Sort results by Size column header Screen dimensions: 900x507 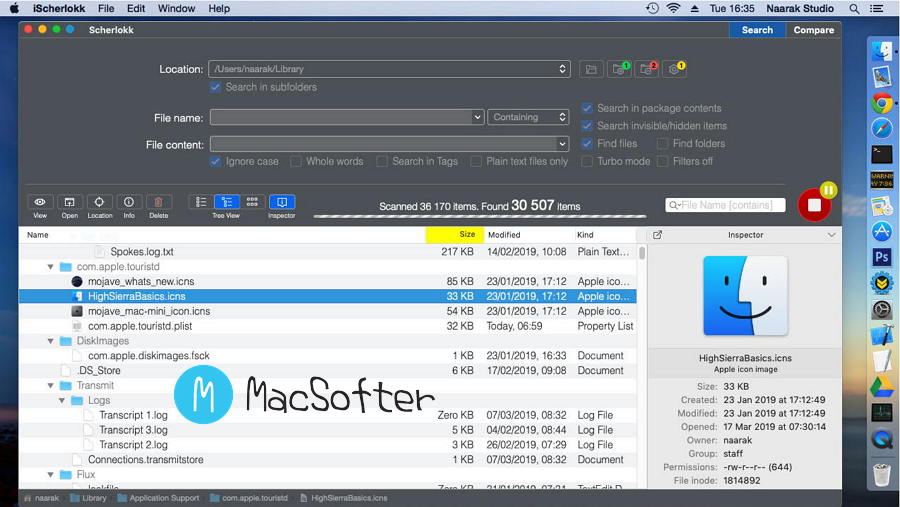(x=455, y=235)
